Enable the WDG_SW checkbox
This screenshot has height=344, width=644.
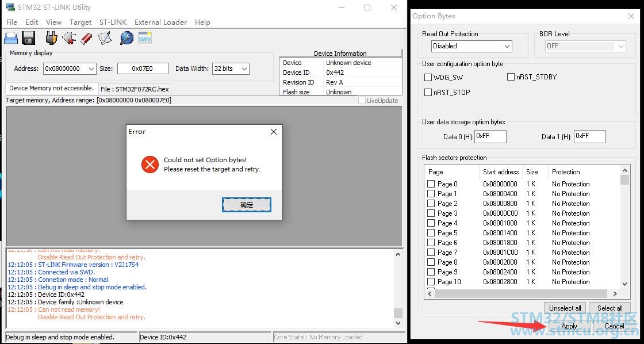pyautogui.click(x=428, y=77)
